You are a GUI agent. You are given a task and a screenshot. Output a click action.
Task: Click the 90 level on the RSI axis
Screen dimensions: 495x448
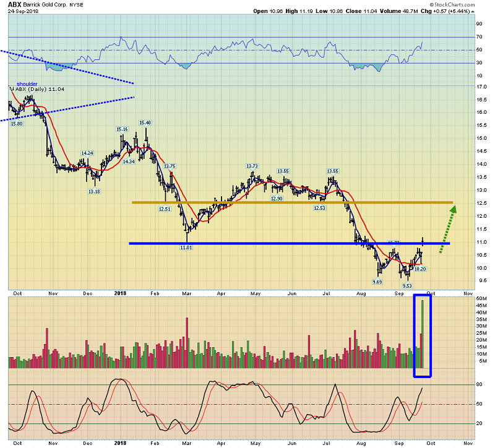479,24
